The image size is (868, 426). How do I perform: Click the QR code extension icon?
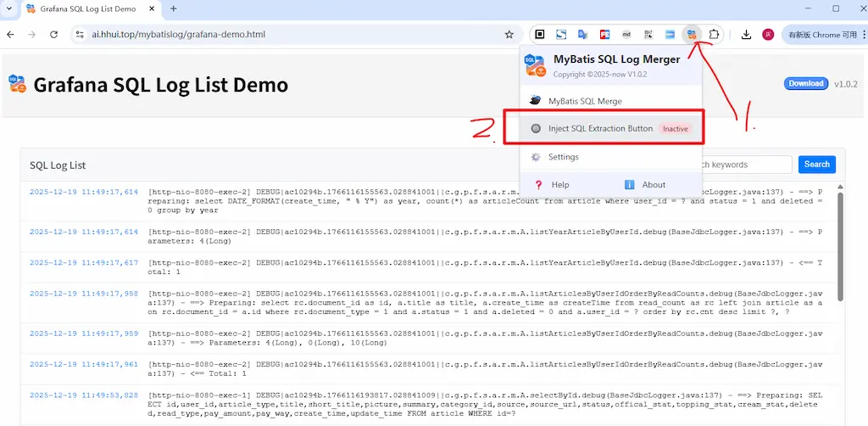pos(648,35)
